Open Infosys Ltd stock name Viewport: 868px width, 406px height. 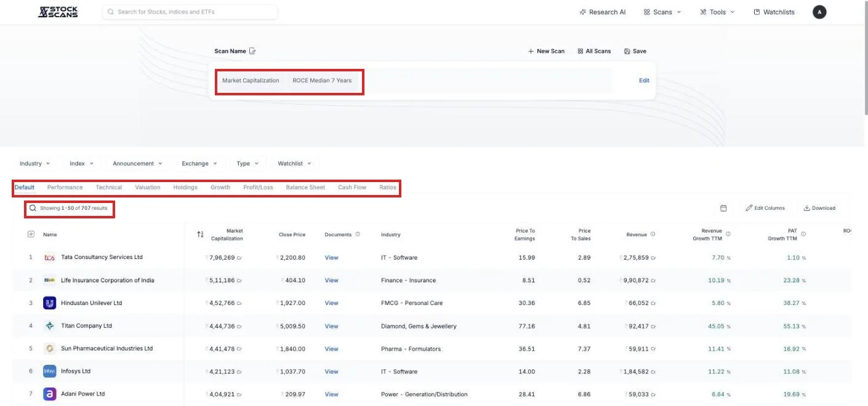(x=76, y=372)
